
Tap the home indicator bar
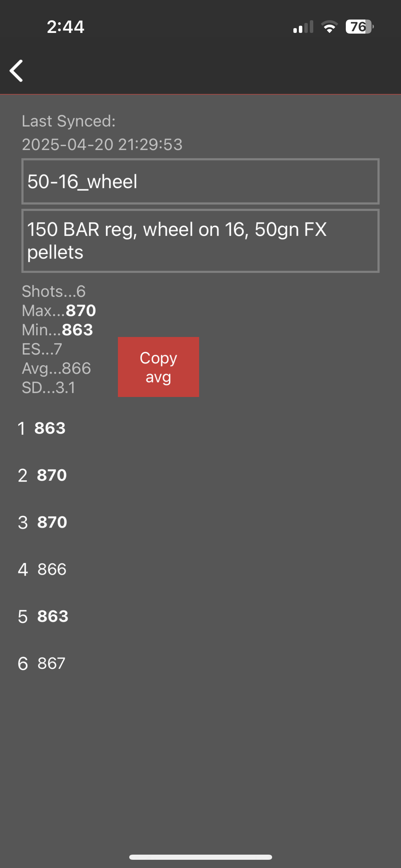[x=200, y=857]
